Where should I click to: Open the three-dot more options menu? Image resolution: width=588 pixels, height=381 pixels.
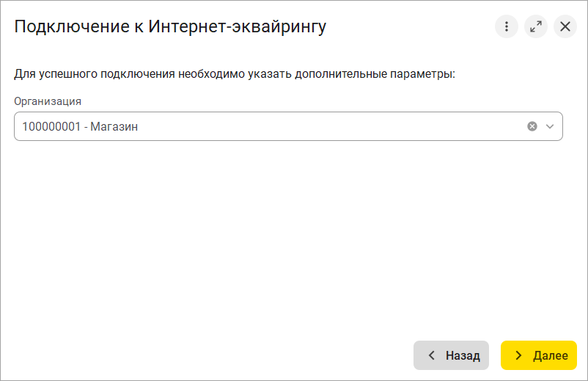tap(506, 27)
